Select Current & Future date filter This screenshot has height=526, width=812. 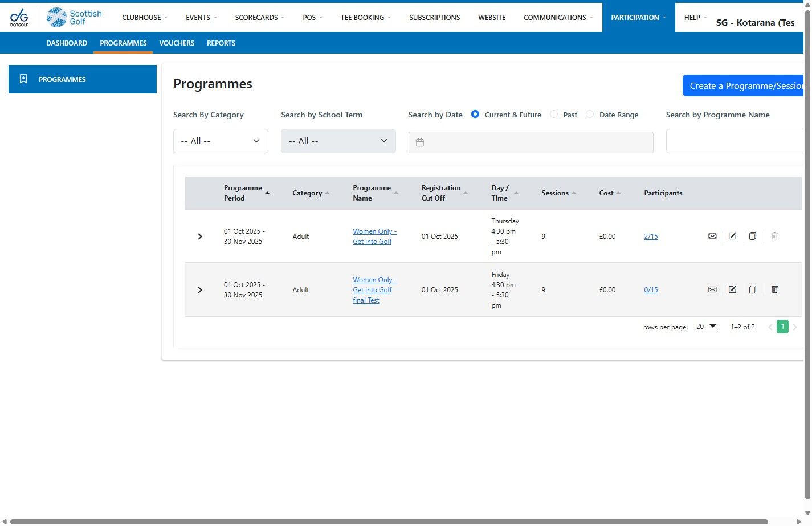pyautogui.click(x=475, y=115)
